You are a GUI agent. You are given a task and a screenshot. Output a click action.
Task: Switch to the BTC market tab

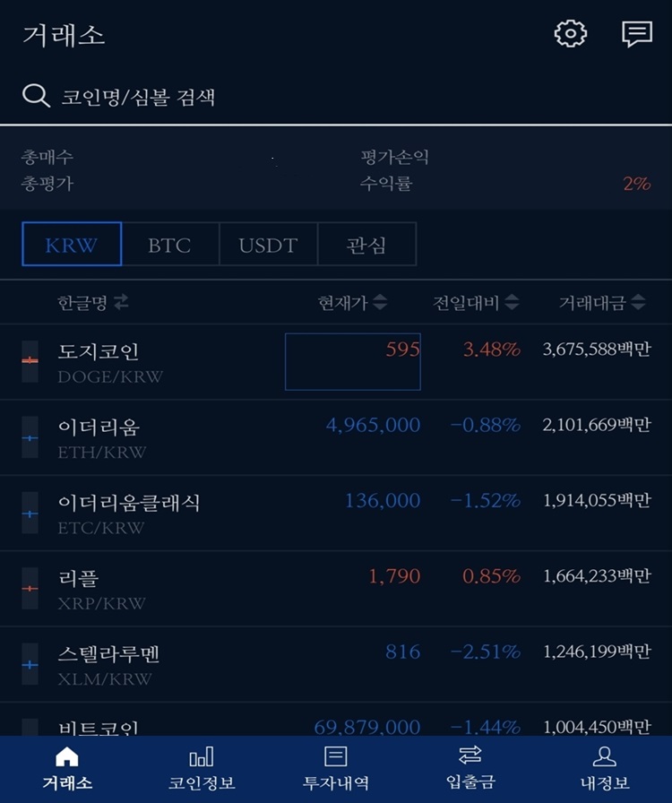pyautogui.click(x=170, y=243)
